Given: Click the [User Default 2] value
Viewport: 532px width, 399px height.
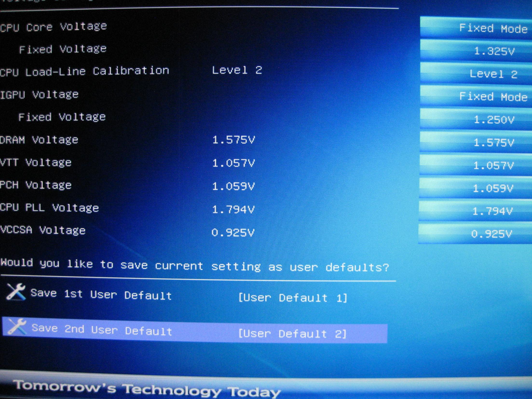Looking at the screenshot, I should [292, 334].
